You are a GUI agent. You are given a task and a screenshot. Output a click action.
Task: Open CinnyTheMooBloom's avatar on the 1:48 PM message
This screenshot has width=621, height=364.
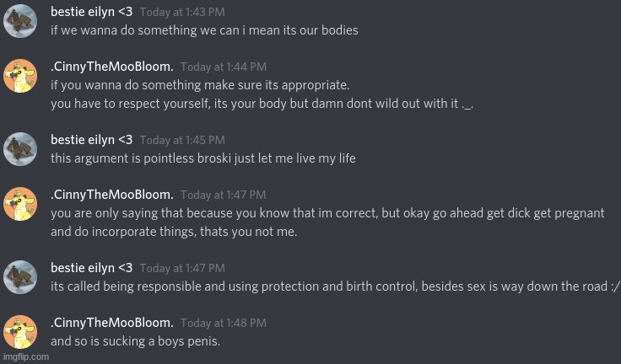click(20, 332)
